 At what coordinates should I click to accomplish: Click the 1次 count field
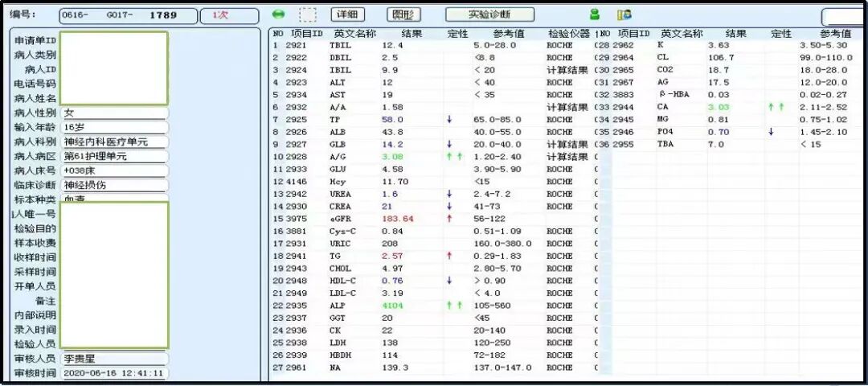229,15
